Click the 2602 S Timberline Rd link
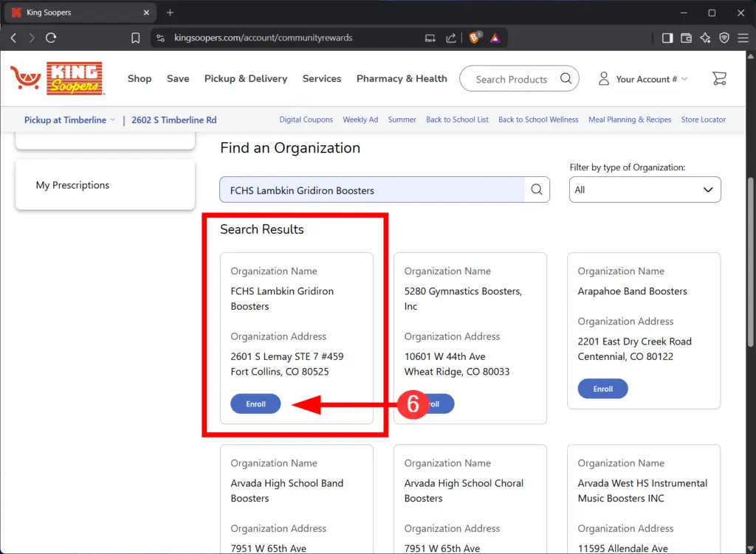This screenshot has width=756, height=554. point(173,120)
